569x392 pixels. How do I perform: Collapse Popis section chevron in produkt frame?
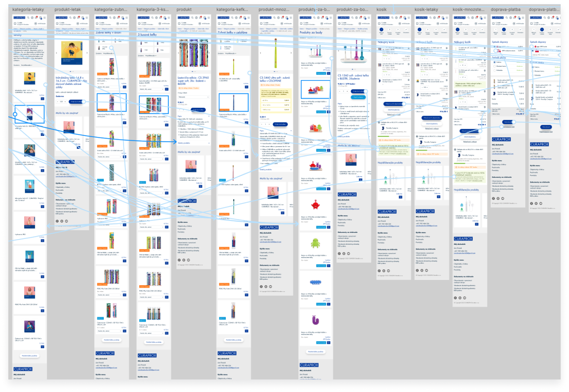tap(209, 116)
